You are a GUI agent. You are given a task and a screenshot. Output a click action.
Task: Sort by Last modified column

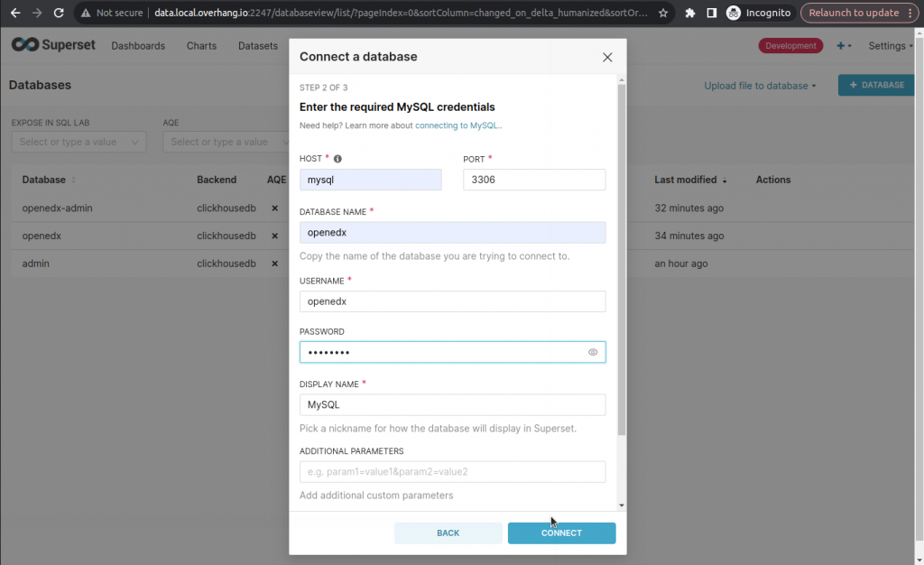690,180
